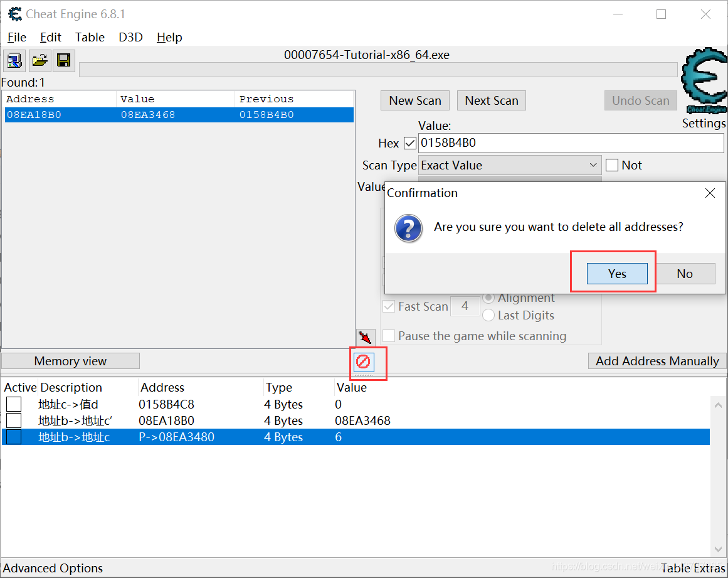Viewport: 728px width, 578px height.
Task: Click the Active column header
Action: 20,387
